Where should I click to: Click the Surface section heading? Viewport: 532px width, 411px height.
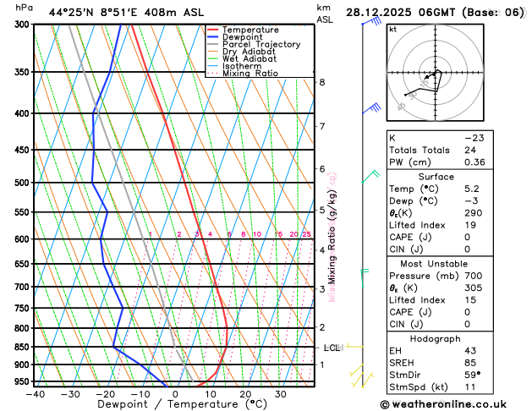(x=436, y=177)
